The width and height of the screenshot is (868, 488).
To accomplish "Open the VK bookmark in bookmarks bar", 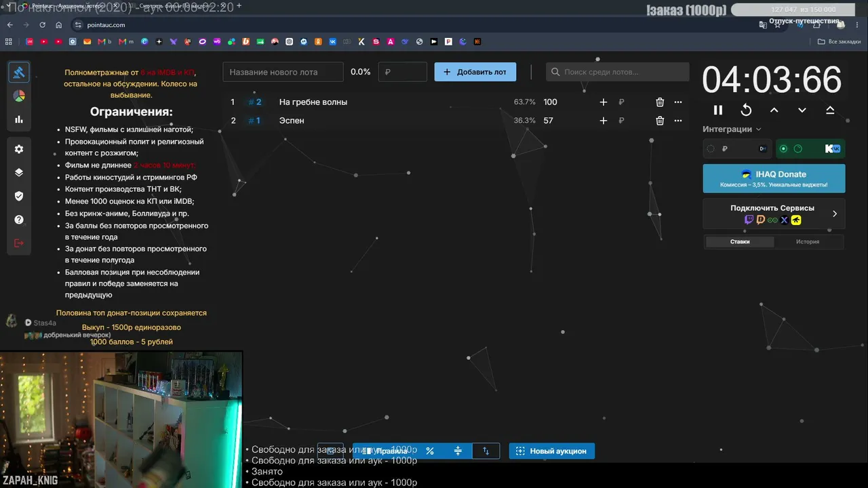I will point(333,41).
